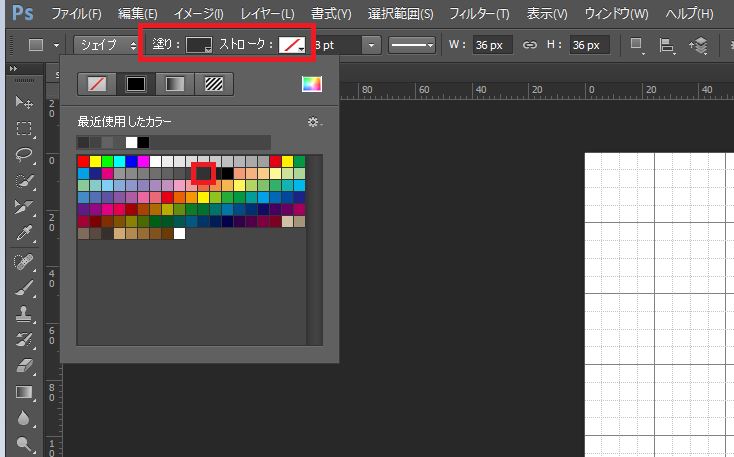Click the W width input field
Image resolution: width=734 pixels, height=457 pixels.
[x=494, y=45]
